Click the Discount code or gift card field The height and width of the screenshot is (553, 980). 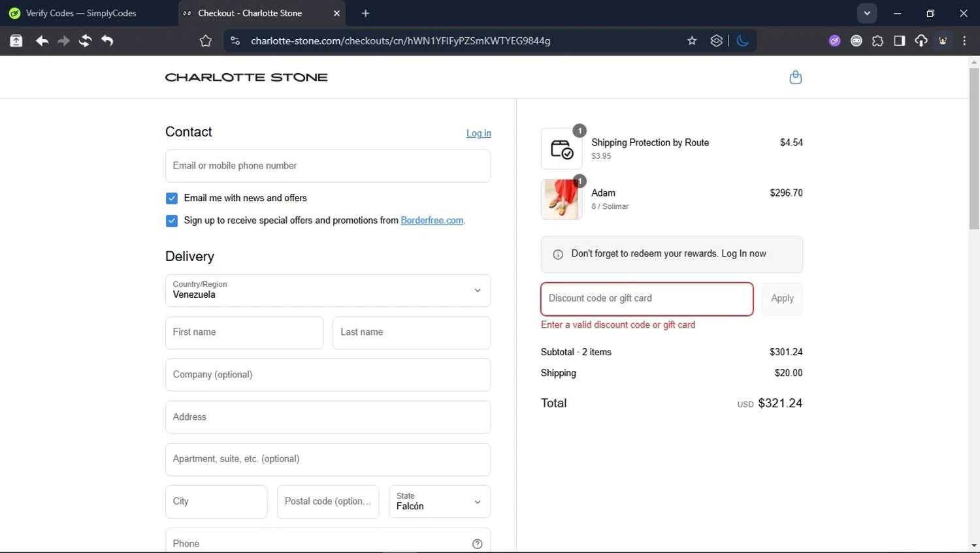click(647, 298)
